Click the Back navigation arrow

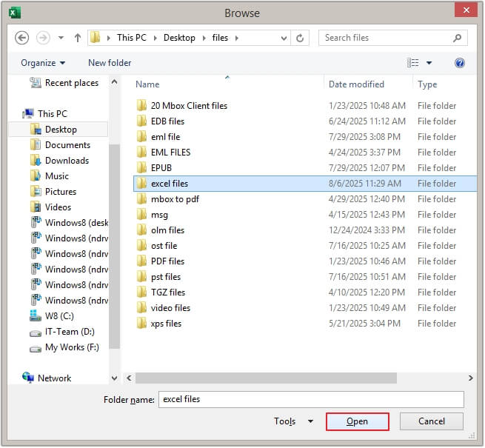click(22, 38)
